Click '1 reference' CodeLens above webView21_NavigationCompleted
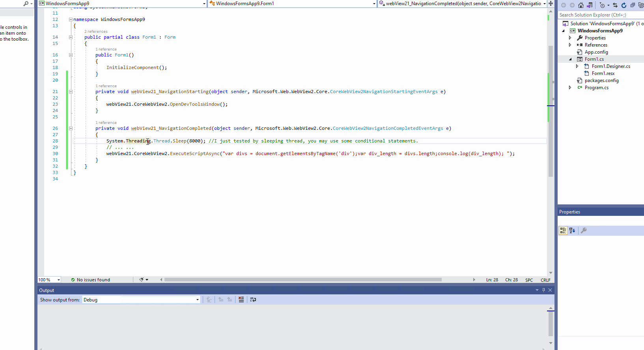The height and width of the screenshot is (350, 644). 106,123
